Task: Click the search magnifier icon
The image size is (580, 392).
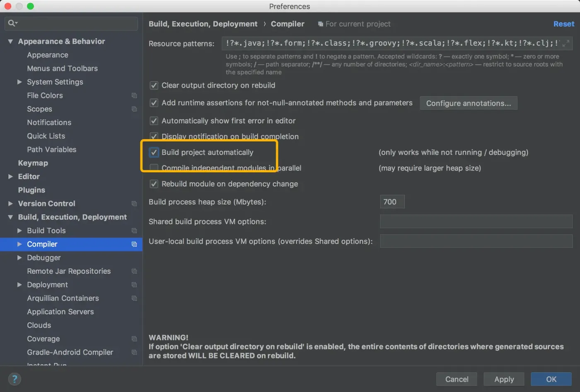Action: 12,23
